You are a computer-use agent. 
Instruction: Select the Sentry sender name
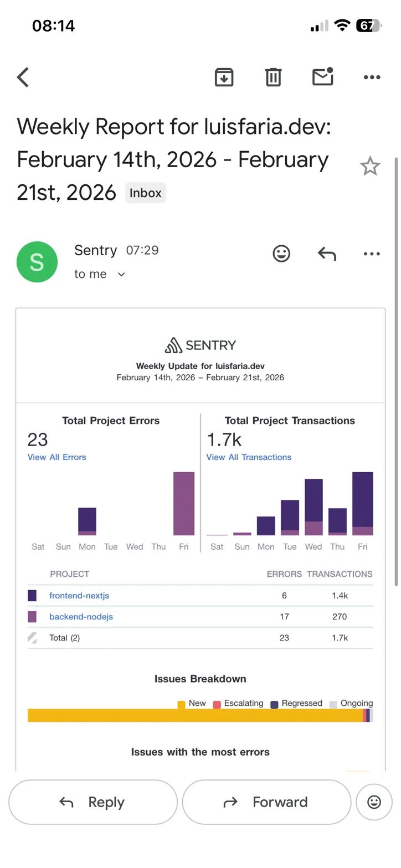95,250
